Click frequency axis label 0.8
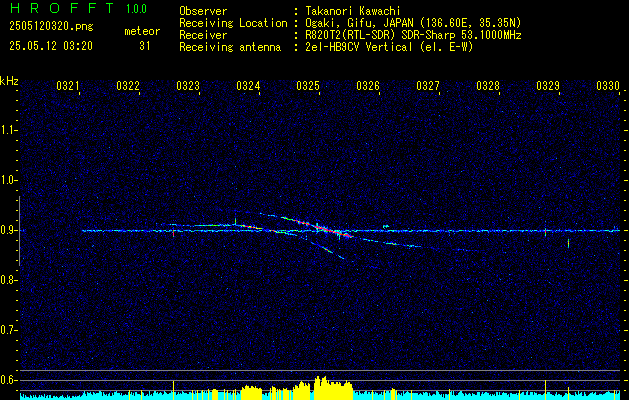Image resolution: width=629 pixels, height=400 pixels. click(8, 280)
